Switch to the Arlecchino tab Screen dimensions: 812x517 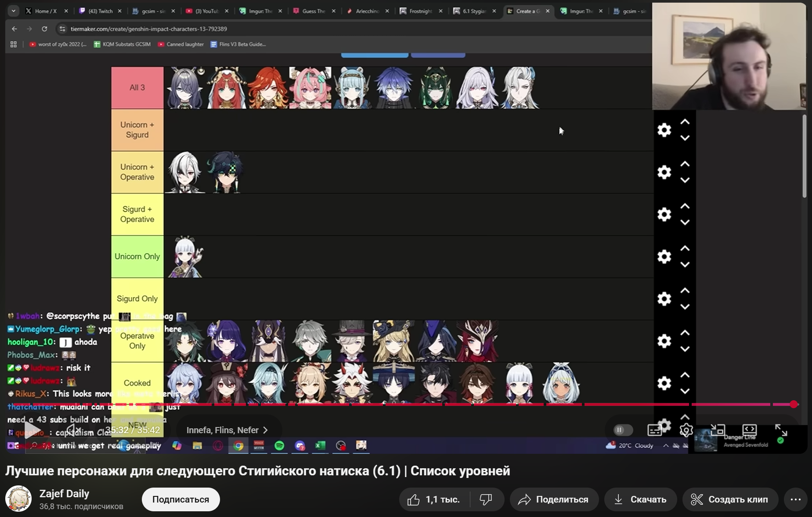tap(367, 11)
